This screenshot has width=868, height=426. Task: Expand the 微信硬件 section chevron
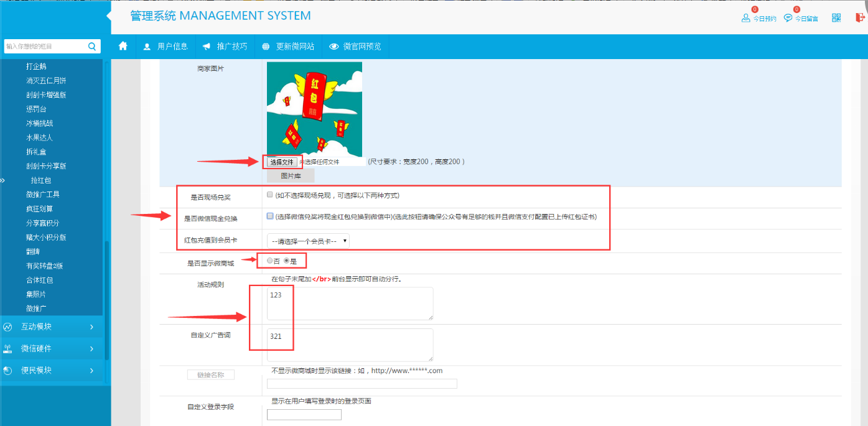[x=91, y=348]
